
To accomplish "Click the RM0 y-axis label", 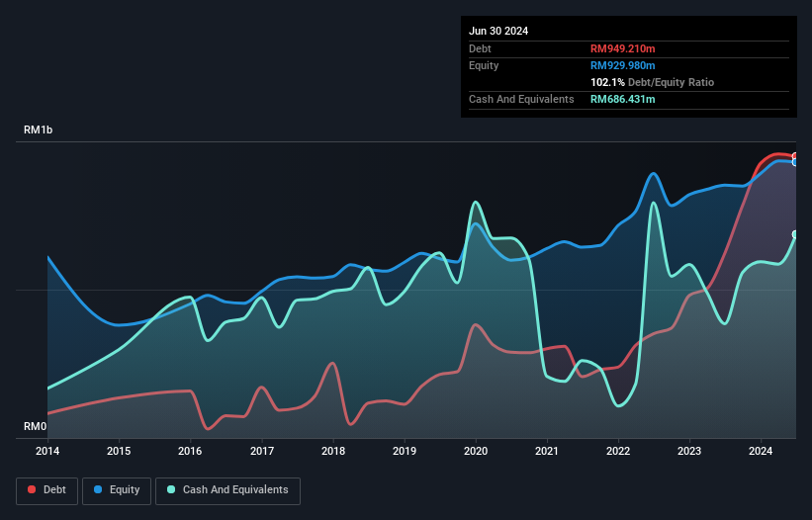I will [x=36, y=426].
